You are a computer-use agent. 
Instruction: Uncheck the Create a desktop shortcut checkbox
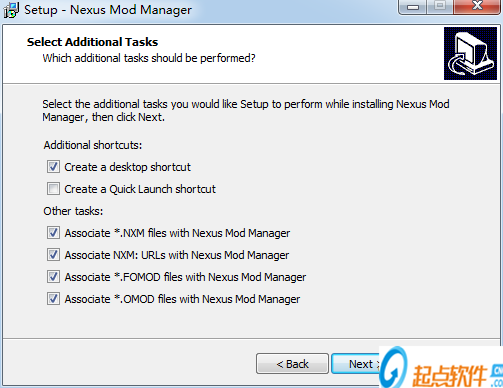[53, 167]
